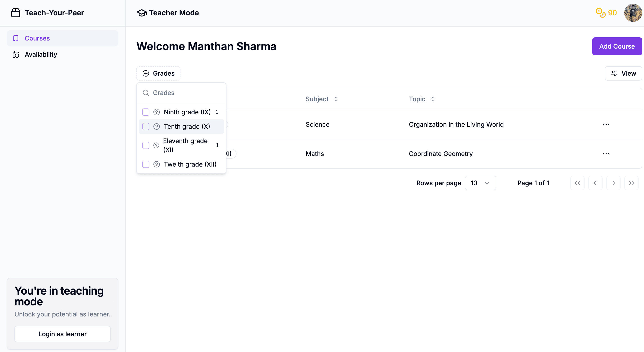Open the Rows per page dropdown

tap(480, 183)
